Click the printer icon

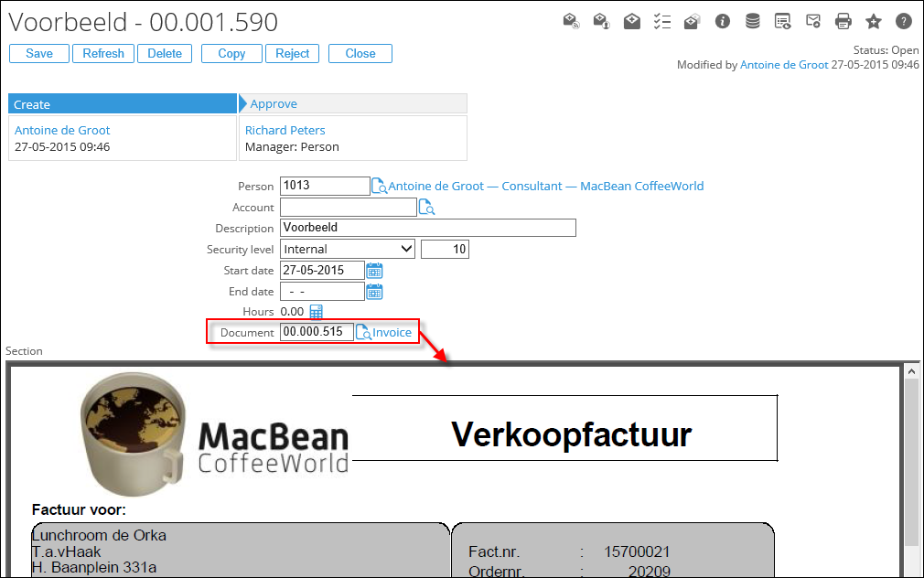click(843, 21)
